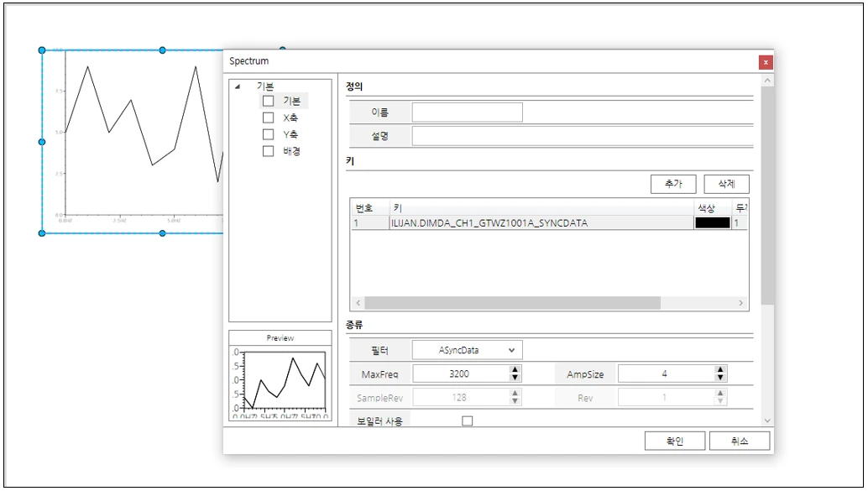The height and width of the screenshot is (491, 868).
Task: Click the key table's right scroll arrow
Action: (x=740, y=303)
